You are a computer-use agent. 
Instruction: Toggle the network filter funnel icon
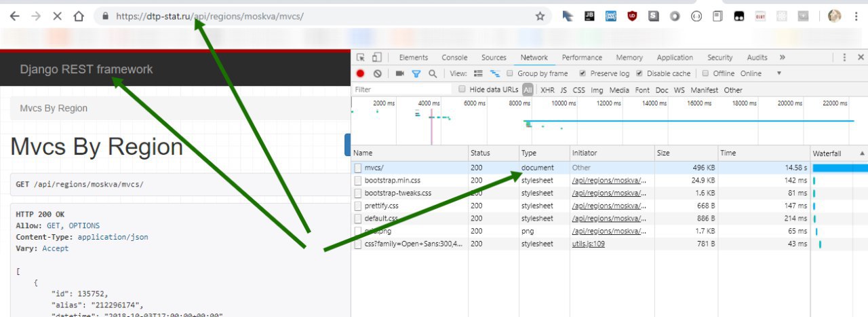click(416, 73)
